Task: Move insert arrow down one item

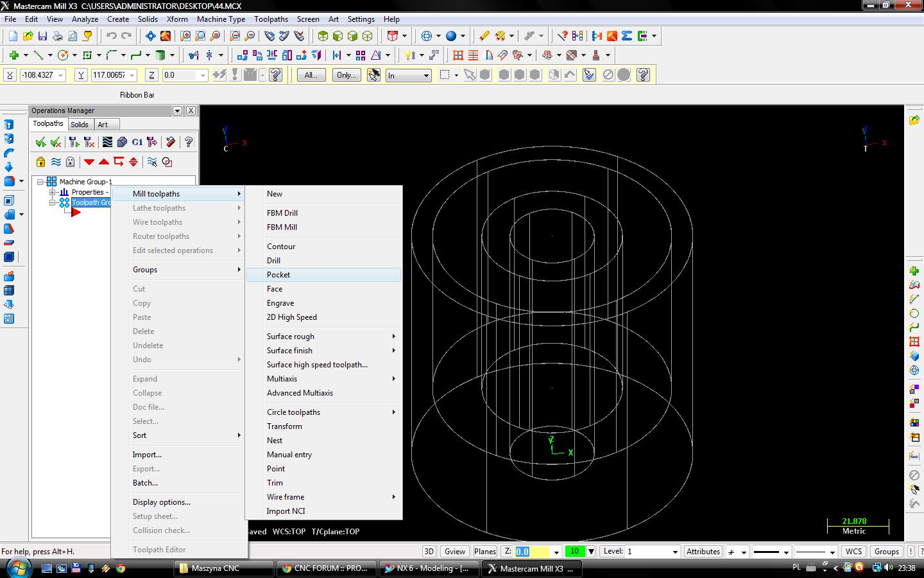Action: pos(89,162)
